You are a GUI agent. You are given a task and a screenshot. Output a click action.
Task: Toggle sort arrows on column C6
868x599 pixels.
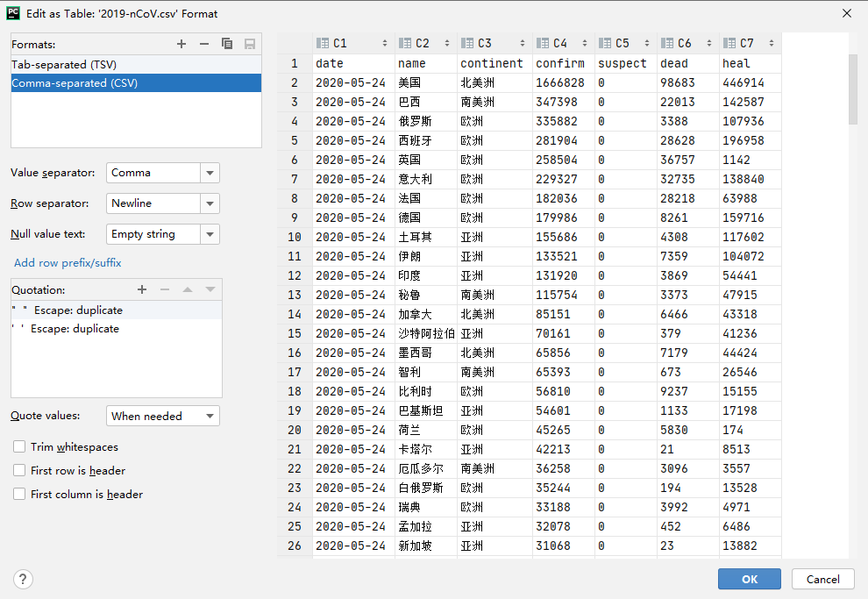709,43
